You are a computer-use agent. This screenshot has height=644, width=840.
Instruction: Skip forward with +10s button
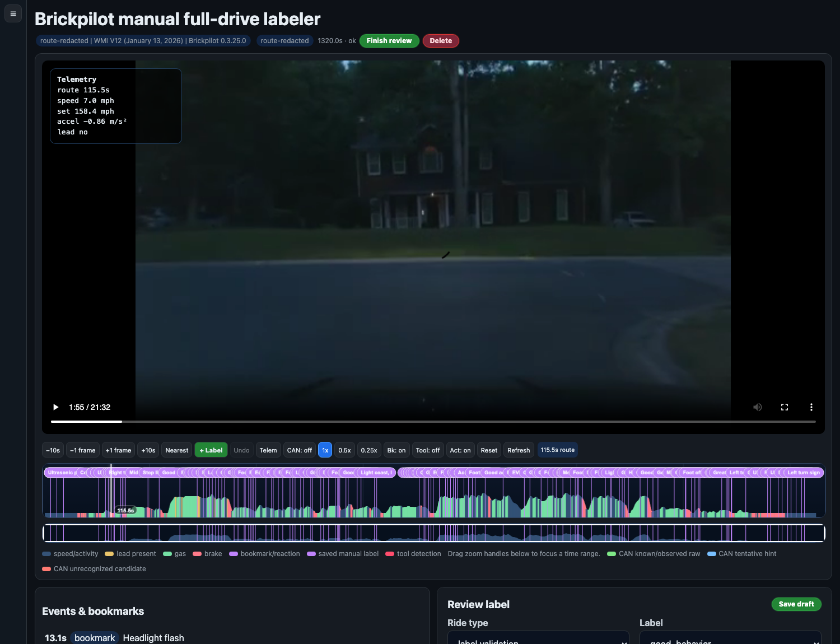point(148,450)
